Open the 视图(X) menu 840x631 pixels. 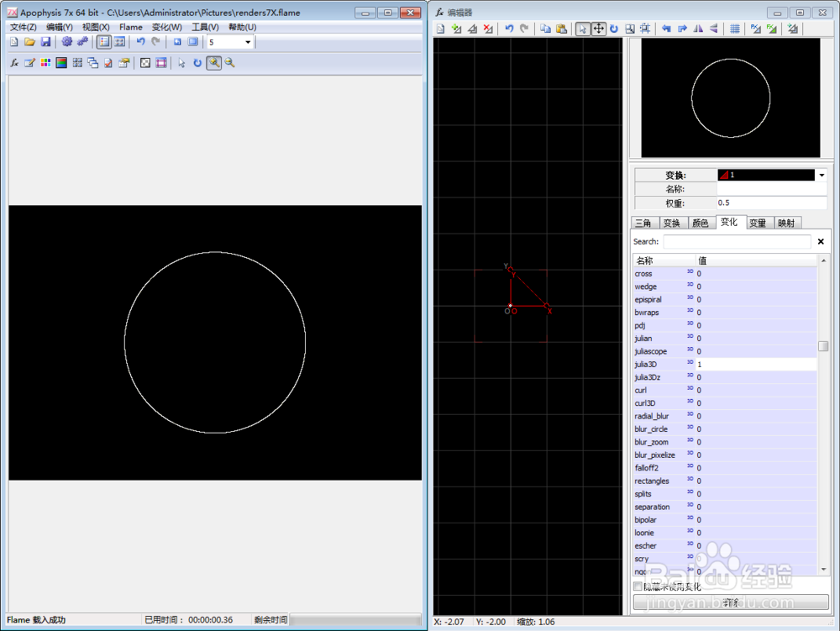[96, 27]
